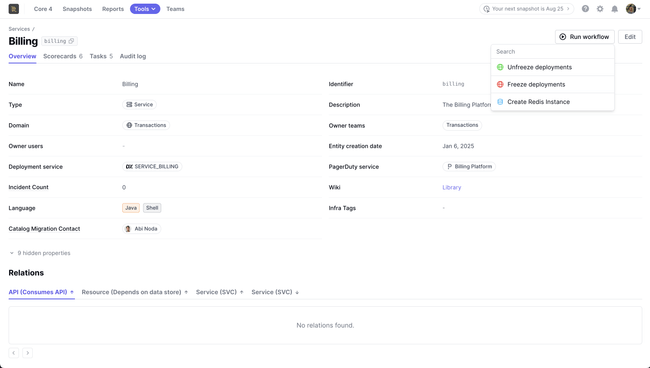This screenshot has width=650, height=368.
Task: Click the Shell language tag
Action: (152, 208)
